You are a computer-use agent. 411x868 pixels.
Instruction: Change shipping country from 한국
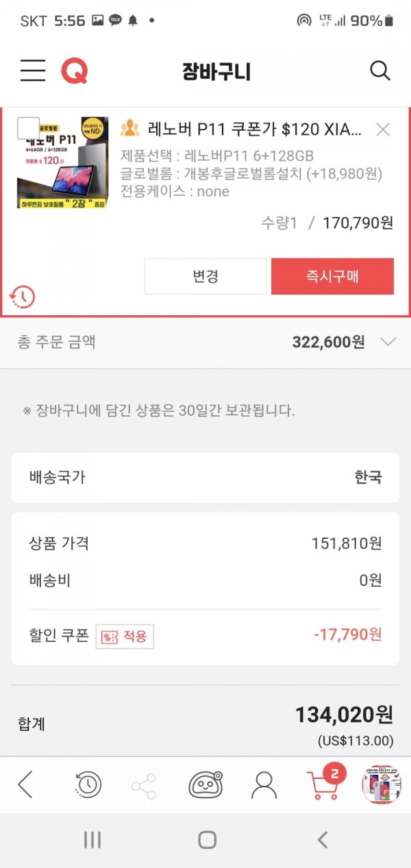(206, 478)
